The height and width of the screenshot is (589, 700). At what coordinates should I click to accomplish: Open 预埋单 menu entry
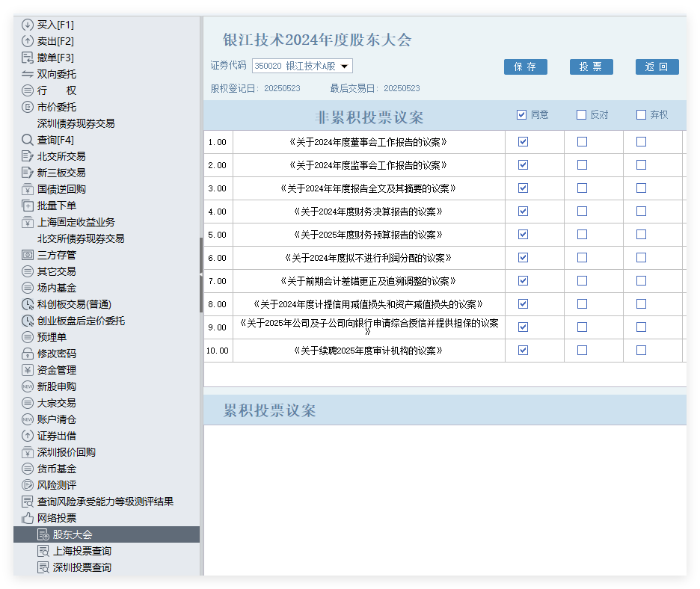[52, 337]
